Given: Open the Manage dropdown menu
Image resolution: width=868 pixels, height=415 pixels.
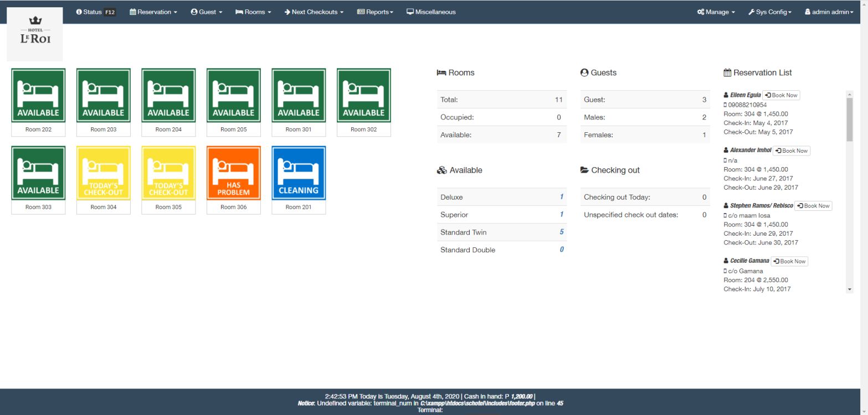Looking at the screenshot, I should click(716, 12).
